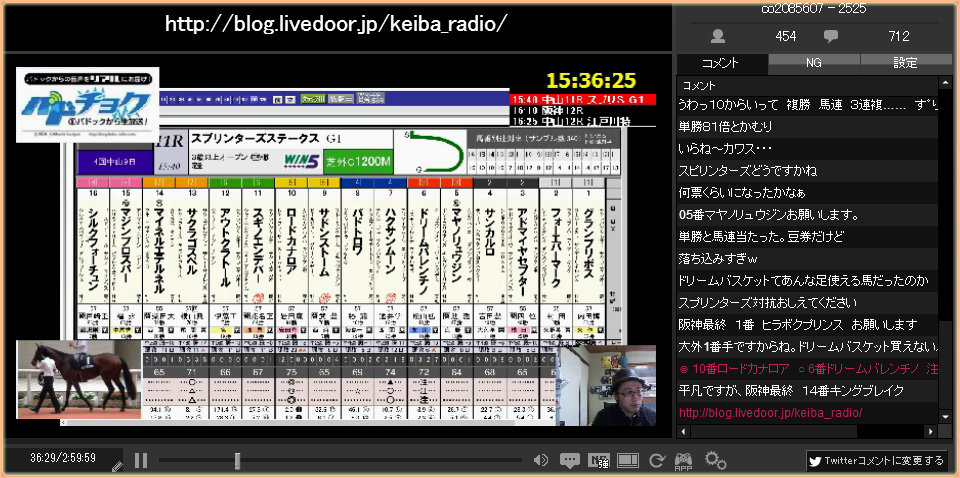Screen dimensions: 960x478
Task: Select comment スピリンターズどうですかね
Action: (808, 171)
